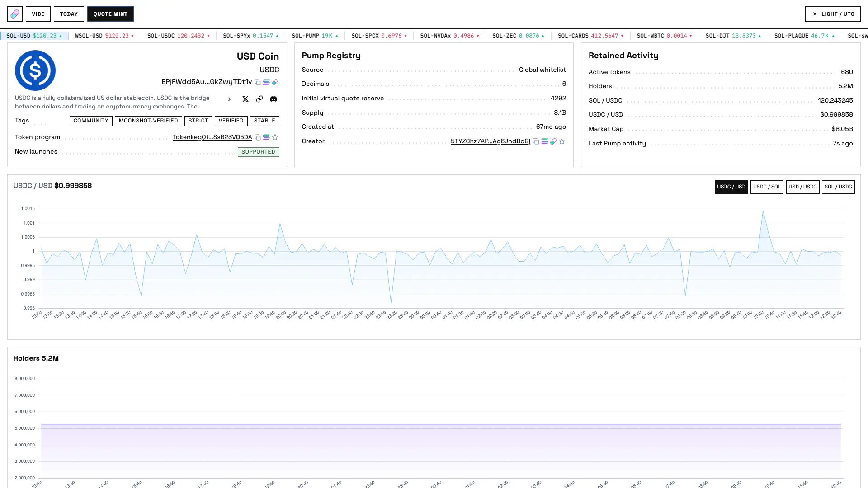Copy the USDC mint address

258,82
